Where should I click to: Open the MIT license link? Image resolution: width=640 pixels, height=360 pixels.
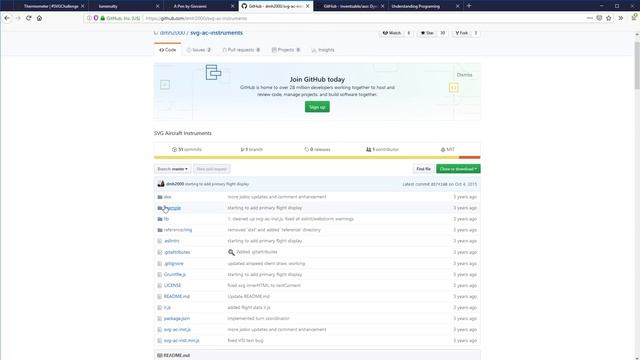point(448,149)
